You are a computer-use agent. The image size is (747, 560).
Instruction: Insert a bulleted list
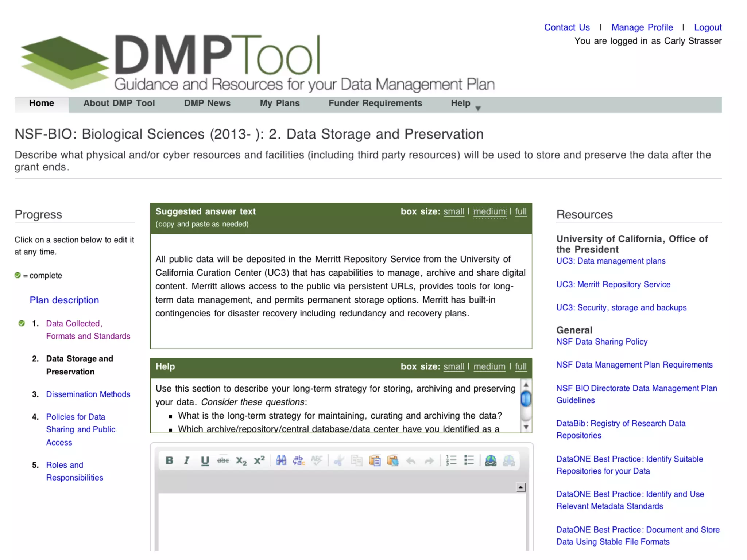pos(469,460)
